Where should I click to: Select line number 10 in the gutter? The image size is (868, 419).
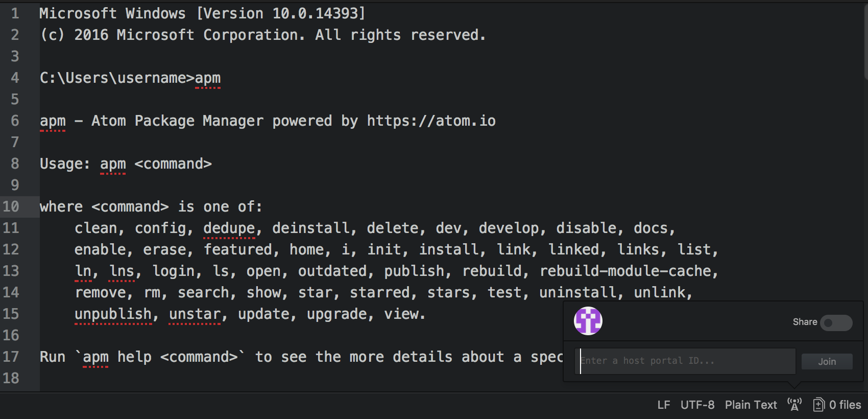11,206
